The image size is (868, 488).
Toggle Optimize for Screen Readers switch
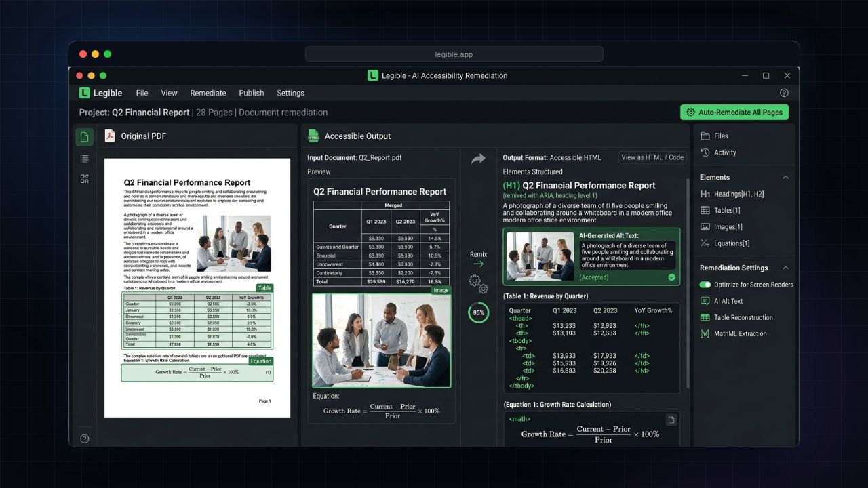coord(705,285)
